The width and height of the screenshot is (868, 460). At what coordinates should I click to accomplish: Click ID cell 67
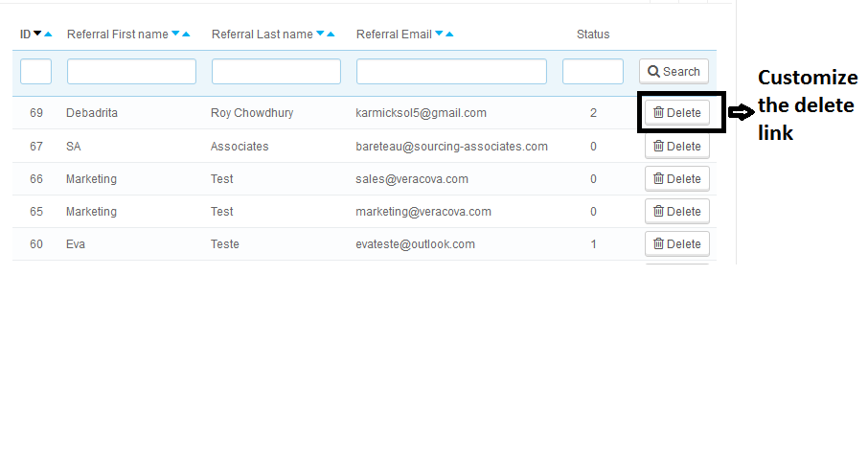click(36, 146)
